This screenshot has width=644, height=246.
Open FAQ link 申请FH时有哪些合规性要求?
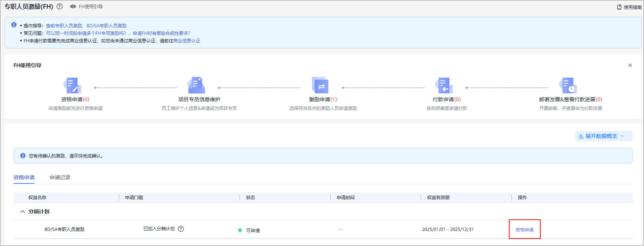click(161, 33)
